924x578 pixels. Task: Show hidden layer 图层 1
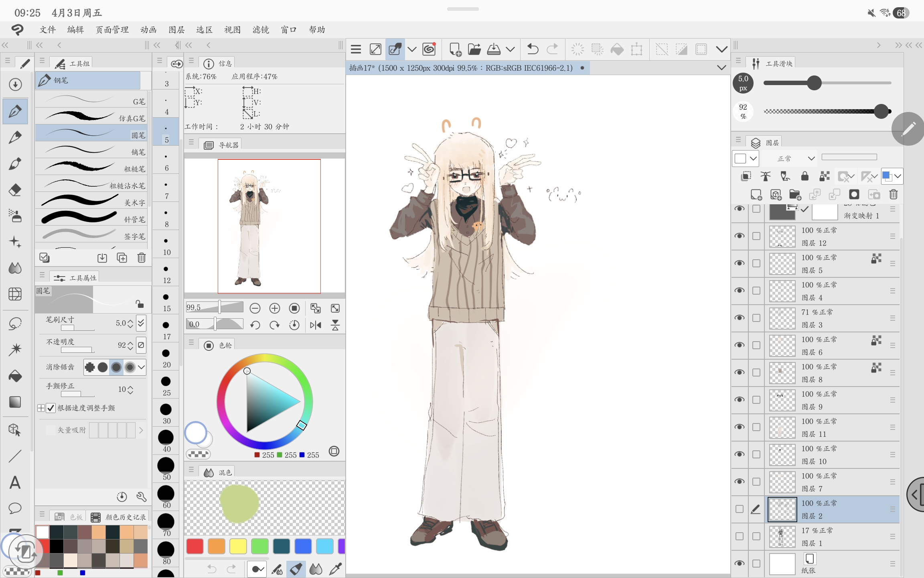tap(740, 536)
